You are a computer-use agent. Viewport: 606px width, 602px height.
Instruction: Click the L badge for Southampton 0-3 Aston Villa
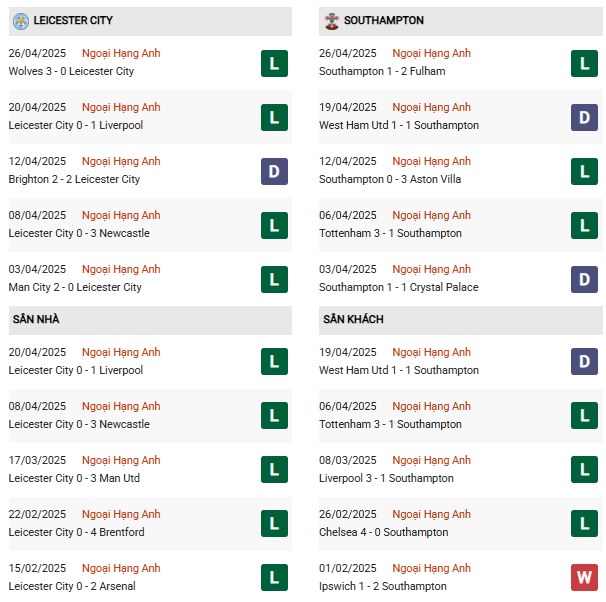tap(584, 171)
